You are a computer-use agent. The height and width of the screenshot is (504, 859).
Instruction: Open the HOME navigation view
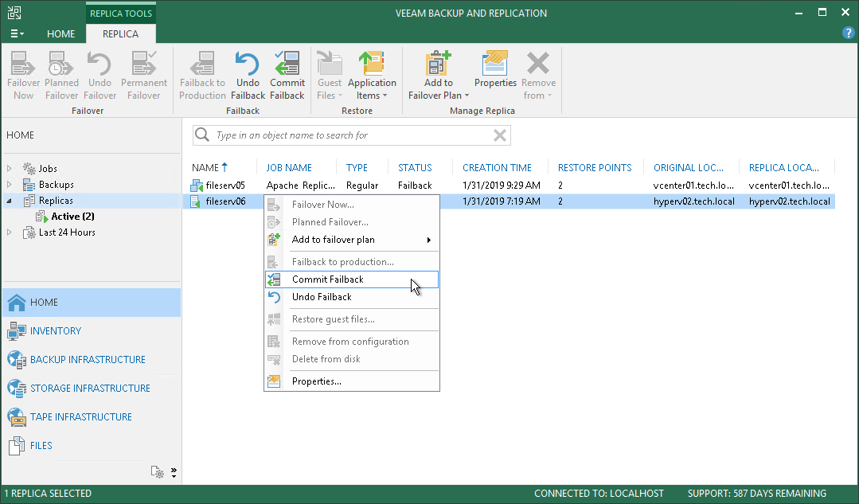pos(92,303)
